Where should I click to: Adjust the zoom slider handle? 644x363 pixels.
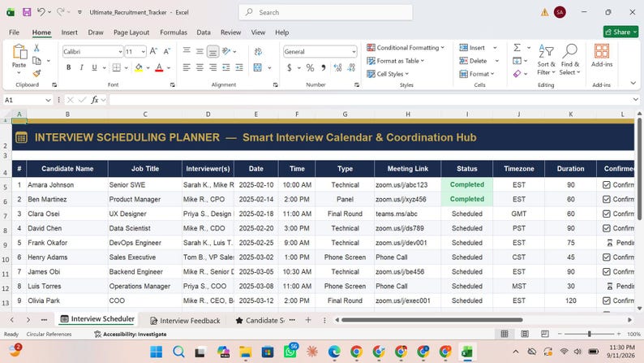[590, 334]
